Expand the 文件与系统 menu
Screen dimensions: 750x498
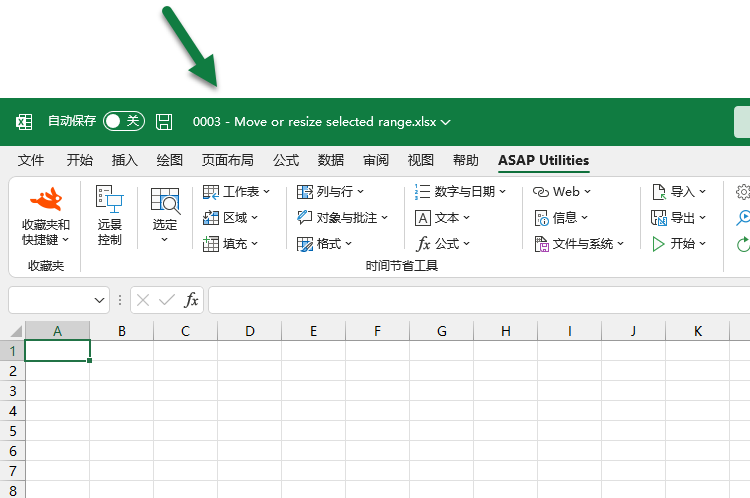[x=579, y=243]
